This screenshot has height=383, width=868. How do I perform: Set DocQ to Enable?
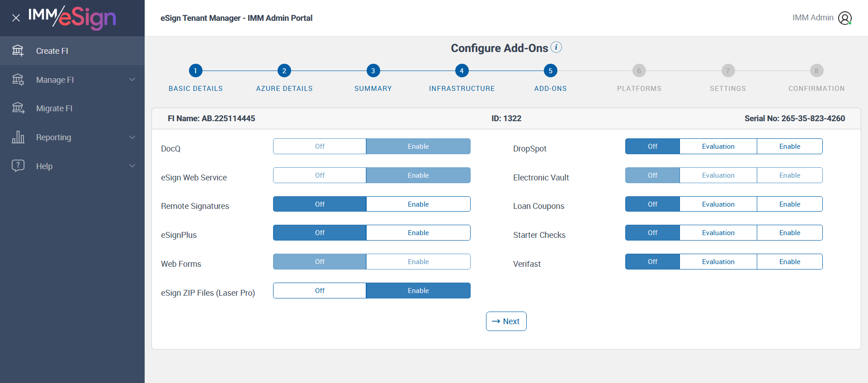click(418, 147)
